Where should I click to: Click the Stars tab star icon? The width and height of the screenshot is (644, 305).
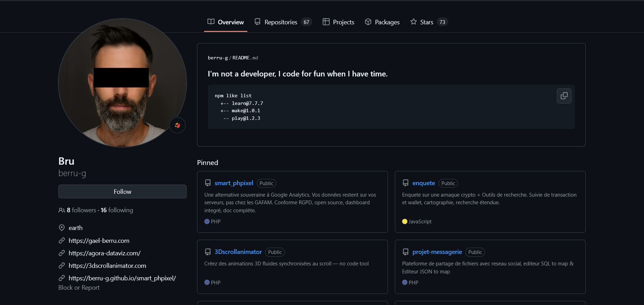413,22
